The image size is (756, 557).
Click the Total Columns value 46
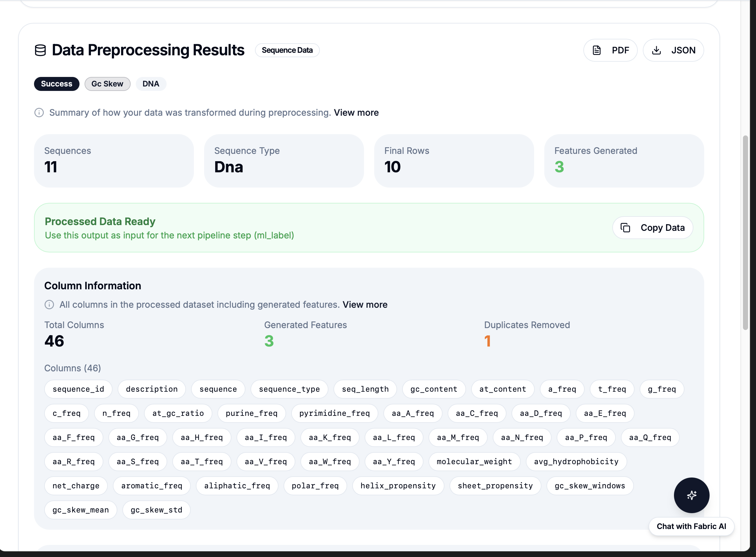click(x=54, y=341)
